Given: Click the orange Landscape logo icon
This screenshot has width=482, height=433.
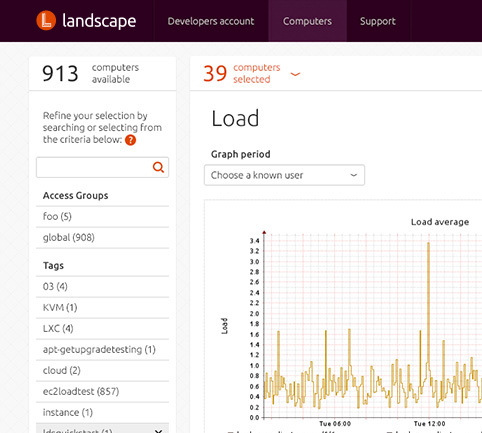Looking at the screenshot, I should 46,20.
